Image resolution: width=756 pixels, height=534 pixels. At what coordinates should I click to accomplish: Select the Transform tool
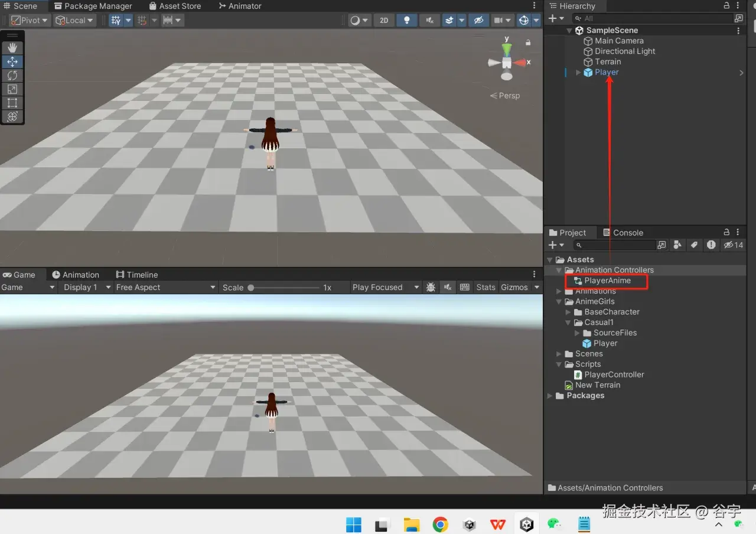pos(12,116)
